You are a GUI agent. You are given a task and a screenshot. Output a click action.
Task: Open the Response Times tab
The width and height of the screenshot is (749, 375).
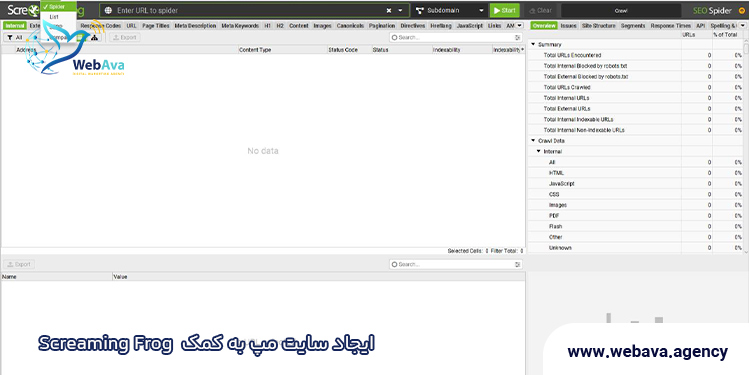[671, 26]
